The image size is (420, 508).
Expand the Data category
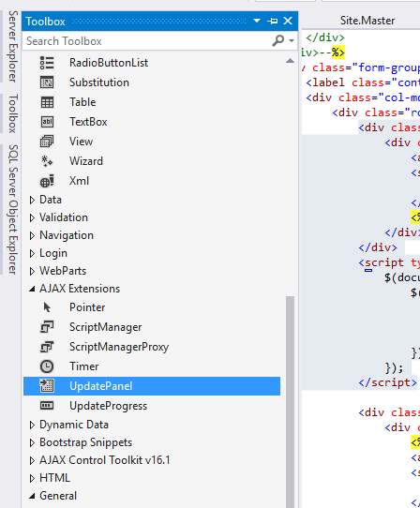tap(32, 200)
